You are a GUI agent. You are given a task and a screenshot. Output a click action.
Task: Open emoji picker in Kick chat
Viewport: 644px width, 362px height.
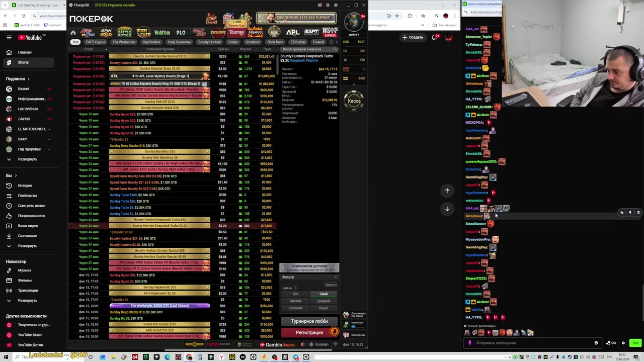tap(596, 343)
